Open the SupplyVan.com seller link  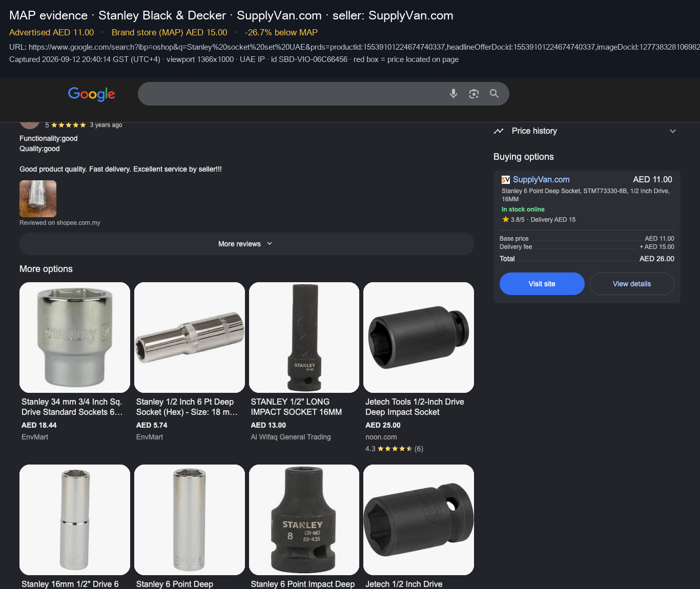pos(541,180)
